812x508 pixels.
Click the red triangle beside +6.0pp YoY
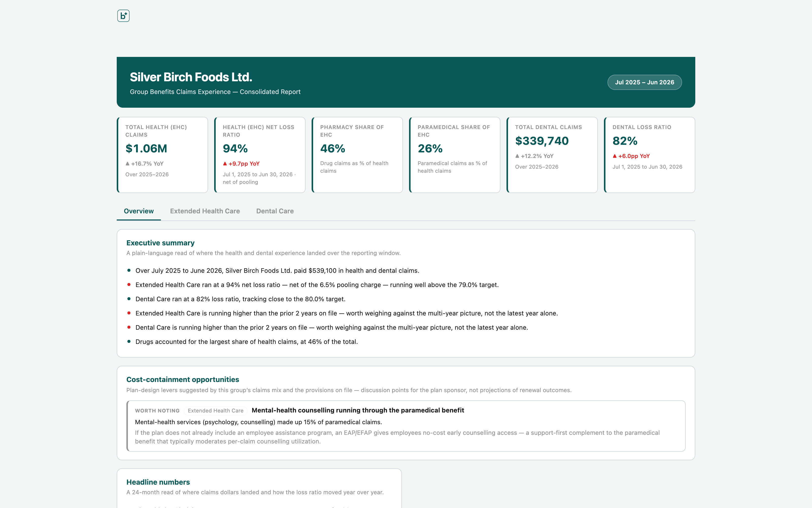click(x=615, y=156)
